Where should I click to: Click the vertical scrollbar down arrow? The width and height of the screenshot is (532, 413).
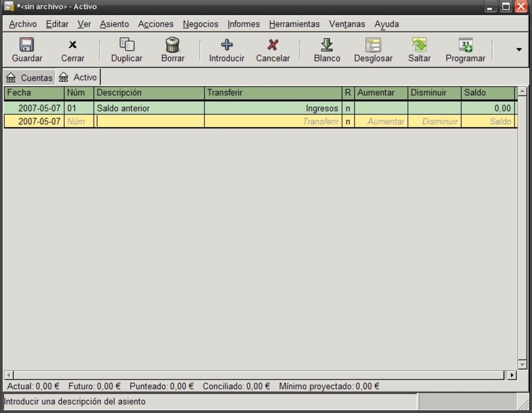[x=522, y=365]
